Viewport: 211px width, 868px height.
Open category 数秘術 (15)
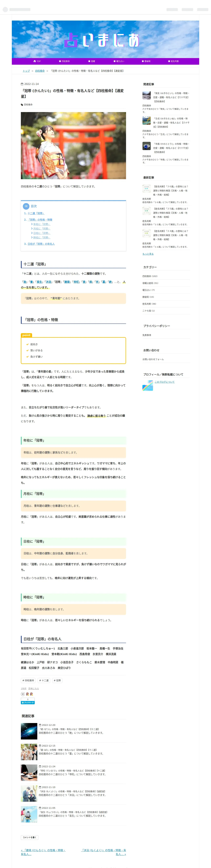pyautogui.click(x=148, y=297)
